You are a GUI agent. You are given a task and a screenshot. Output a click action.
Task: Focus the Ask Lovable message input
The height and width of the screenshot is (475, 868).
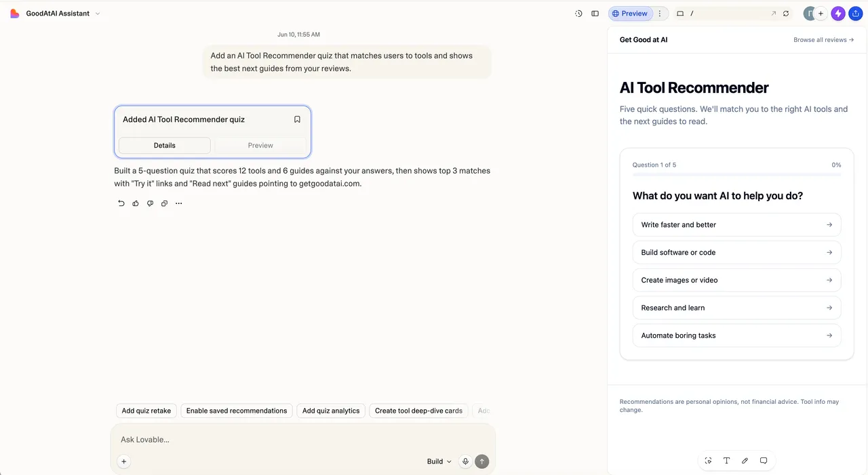pos(302,440)
